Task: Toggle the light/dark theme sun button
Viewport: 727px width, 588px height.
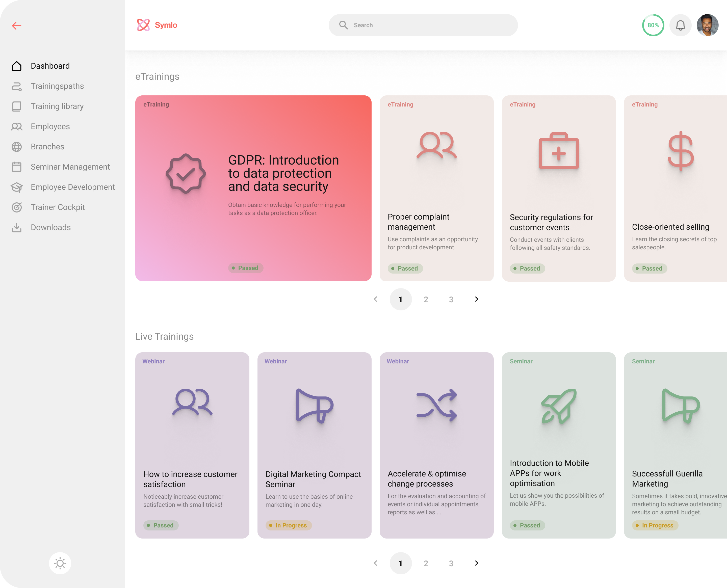Action: (60, 563)
